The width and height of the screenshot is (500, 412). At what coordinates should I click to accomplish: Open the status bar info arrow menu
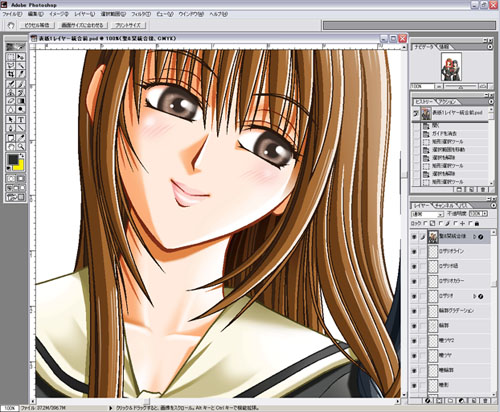pos(111,408)
